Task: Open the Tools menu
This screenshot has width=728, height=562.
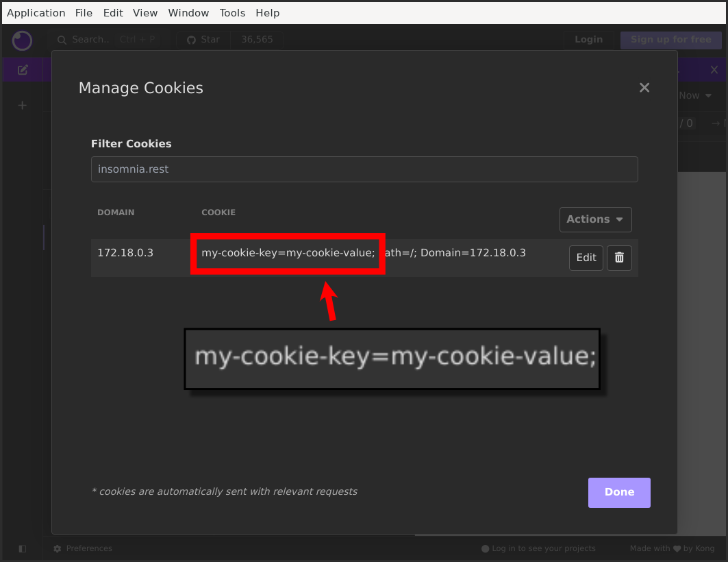Action: pyautogui.click(x=232, y=13)
